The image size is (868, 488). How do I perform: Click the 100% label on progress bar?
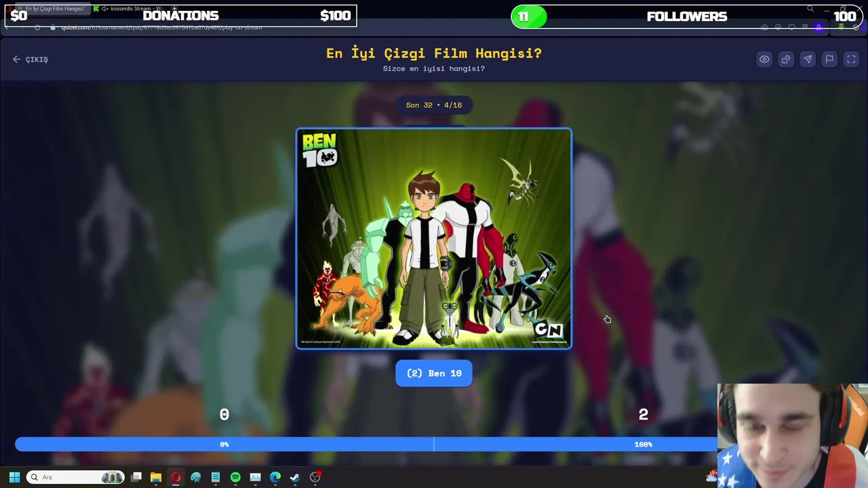pyautogui.click(x=644, y=445)
